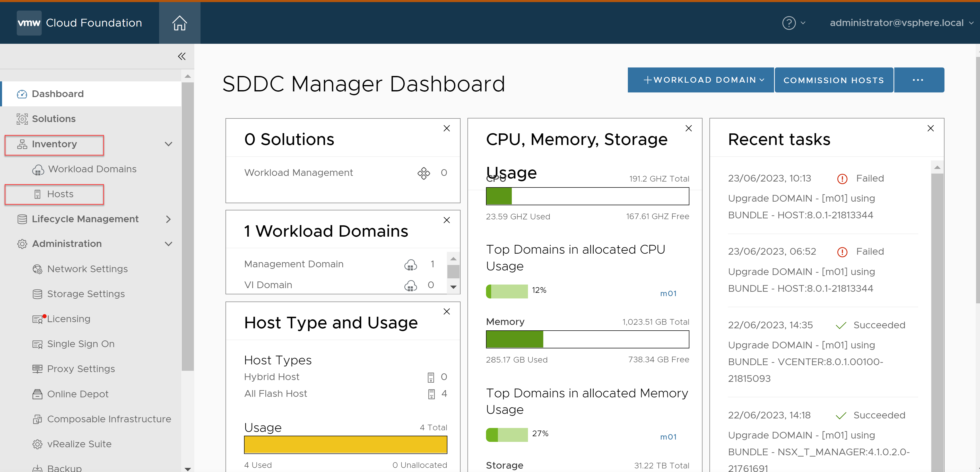Click the Inventory hierarchy icon

[x=22, y=144]
